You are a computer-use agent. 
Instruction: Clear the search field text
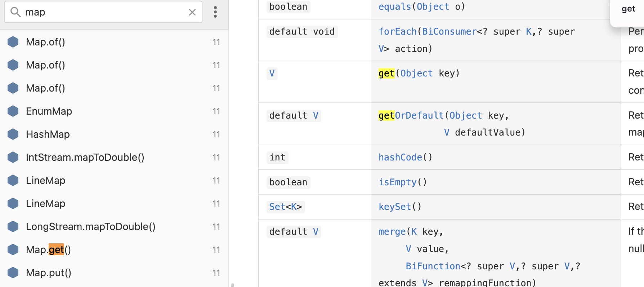coord(192,12)
